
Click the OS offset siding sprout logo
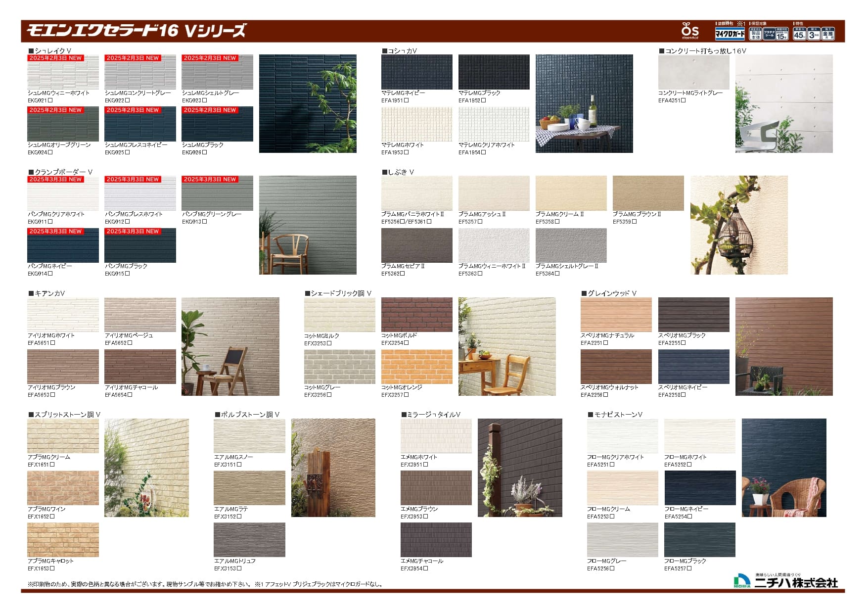(690, 31)
